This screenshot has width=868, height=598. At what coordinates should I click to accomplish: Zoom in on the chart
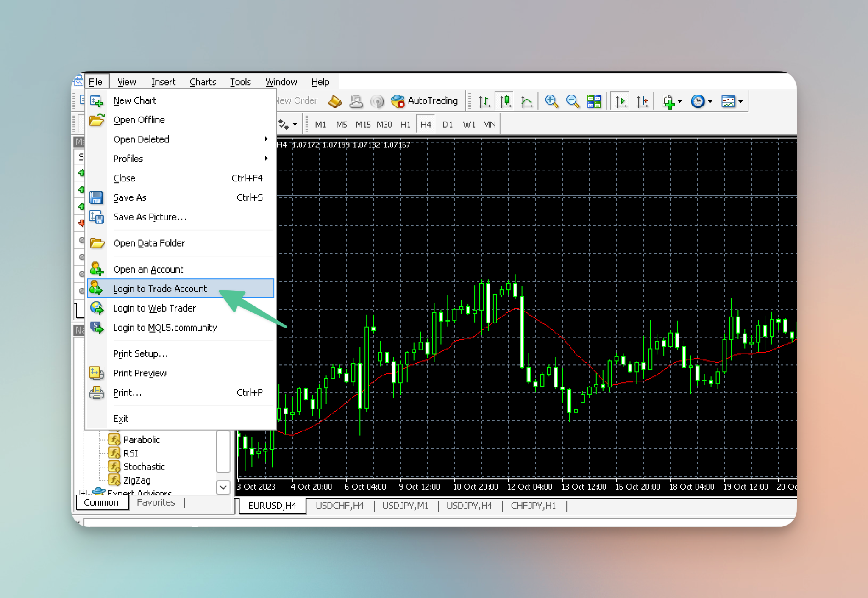point(551,100)
